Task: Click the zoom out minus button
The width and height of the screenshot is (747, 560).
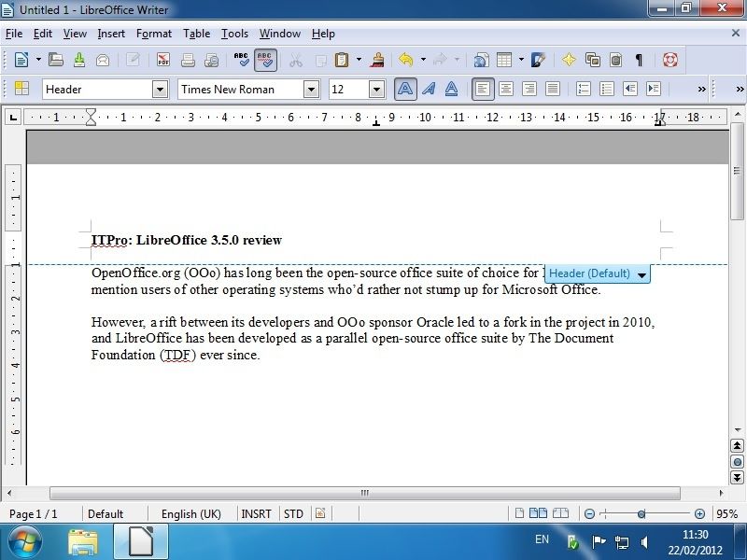Action: [589, 514]
